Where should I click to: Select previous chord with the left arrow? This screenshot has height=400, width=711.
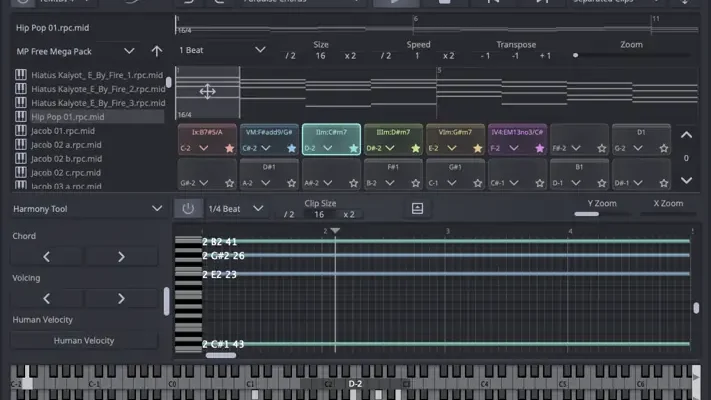[46, 257]
